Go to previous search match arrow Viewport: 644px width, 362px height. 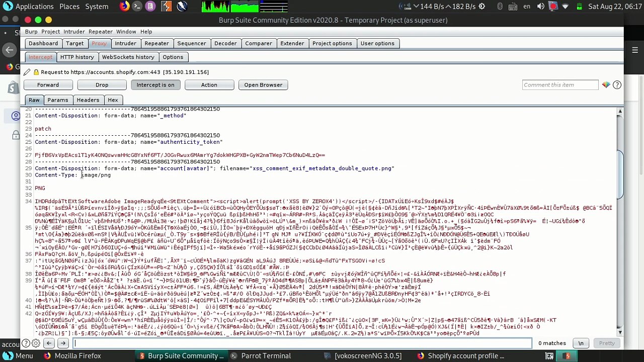point(49,343)
